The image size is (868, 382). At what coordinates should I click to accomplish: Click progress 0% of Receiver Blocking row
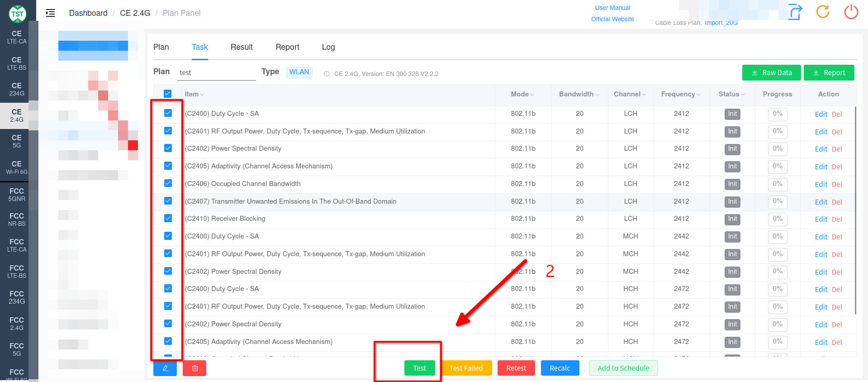778,219
